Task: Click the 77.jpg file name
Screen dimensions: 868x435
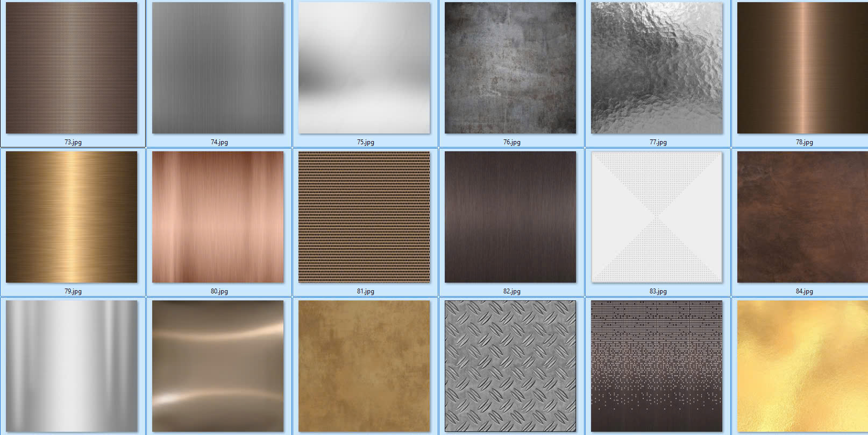Action: point(658,142)
